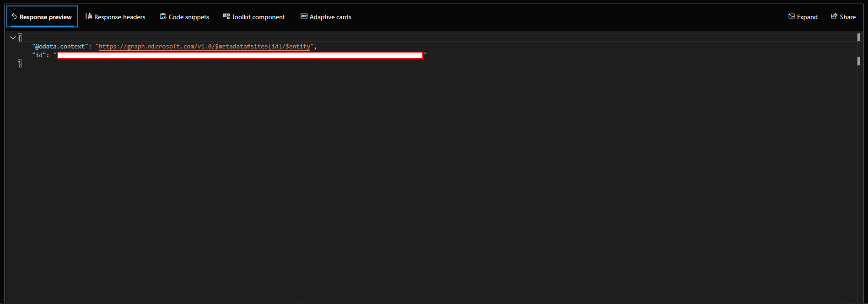Click the "id" property key

pos(39,55)
